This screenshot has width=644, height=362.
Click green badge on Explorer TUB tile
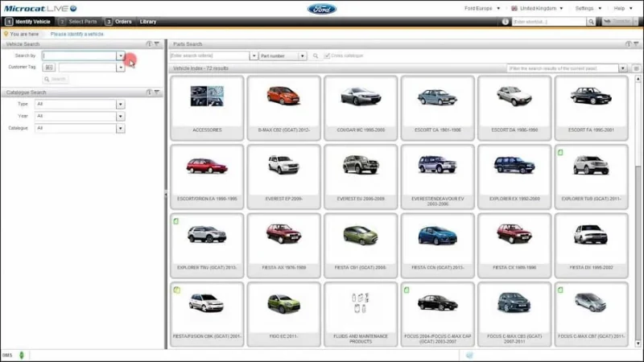pyautogui.click(x=559, y=151)
